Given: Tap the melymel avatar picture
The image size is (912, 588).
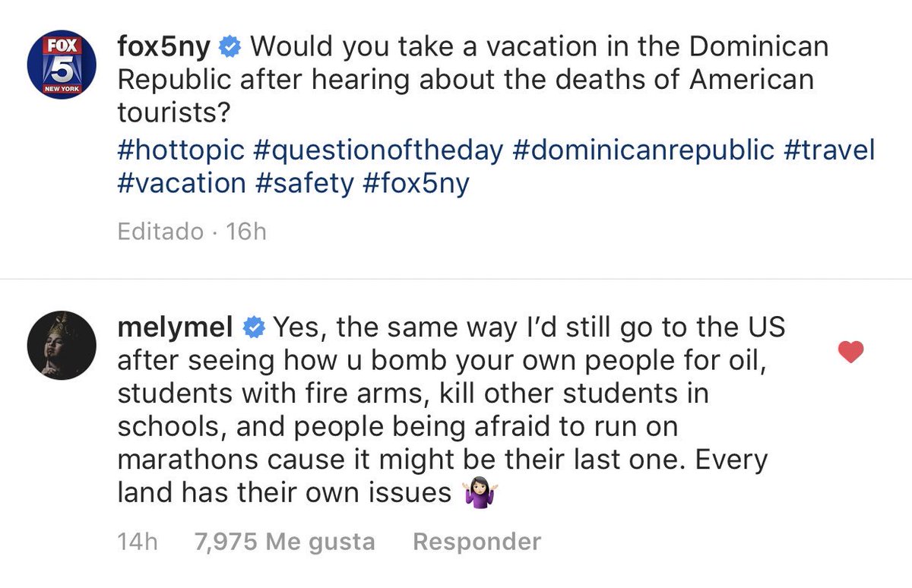Looking at the screenshot, I should pos(62,345).
